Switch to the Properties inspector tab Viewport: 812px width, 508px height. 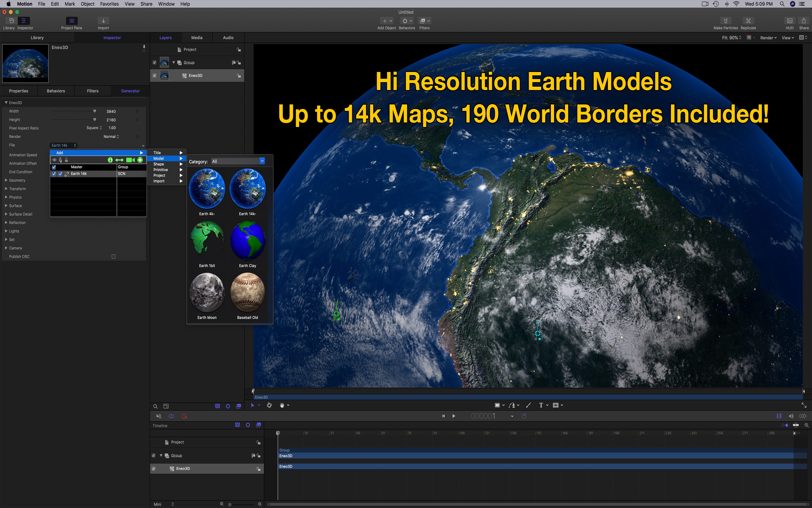tap(18, 91)
